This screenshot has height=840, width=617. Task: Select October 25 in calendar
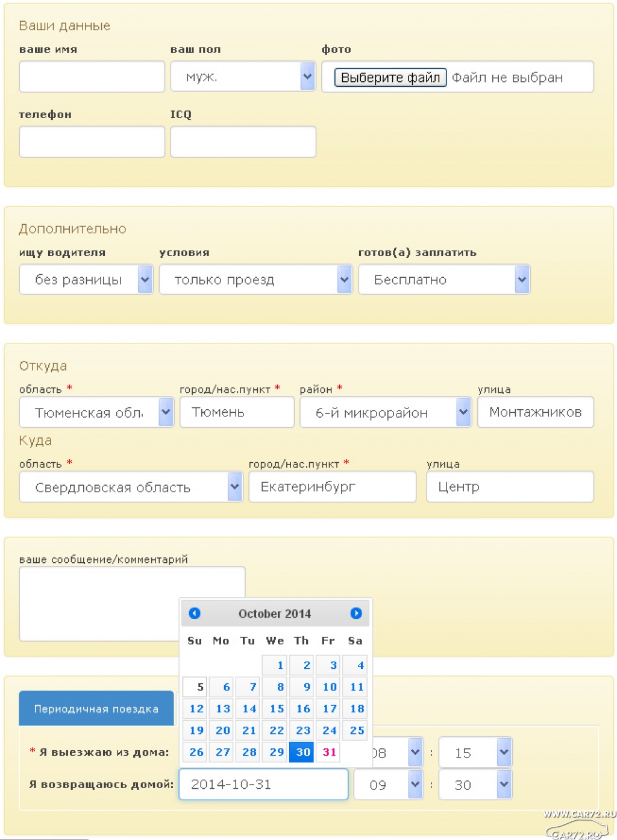pos(354,730)
